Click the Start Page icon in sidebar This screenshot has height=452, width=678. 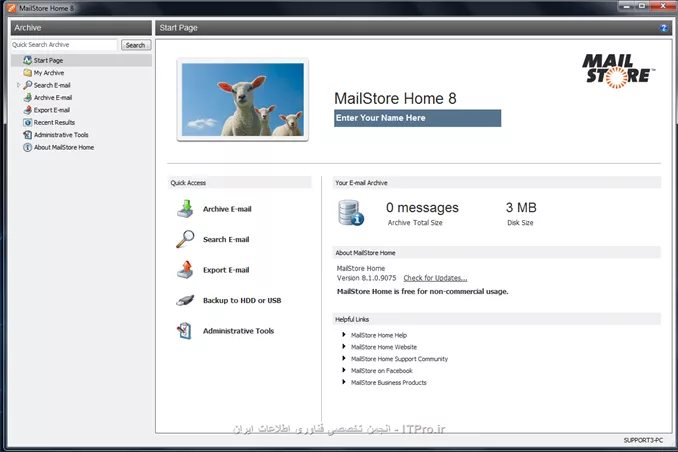coord(28,60)
